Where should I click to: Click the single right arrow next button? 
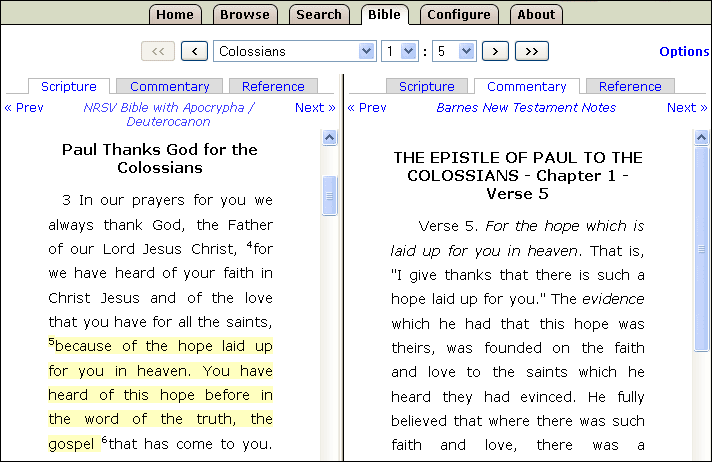point(495,51)
